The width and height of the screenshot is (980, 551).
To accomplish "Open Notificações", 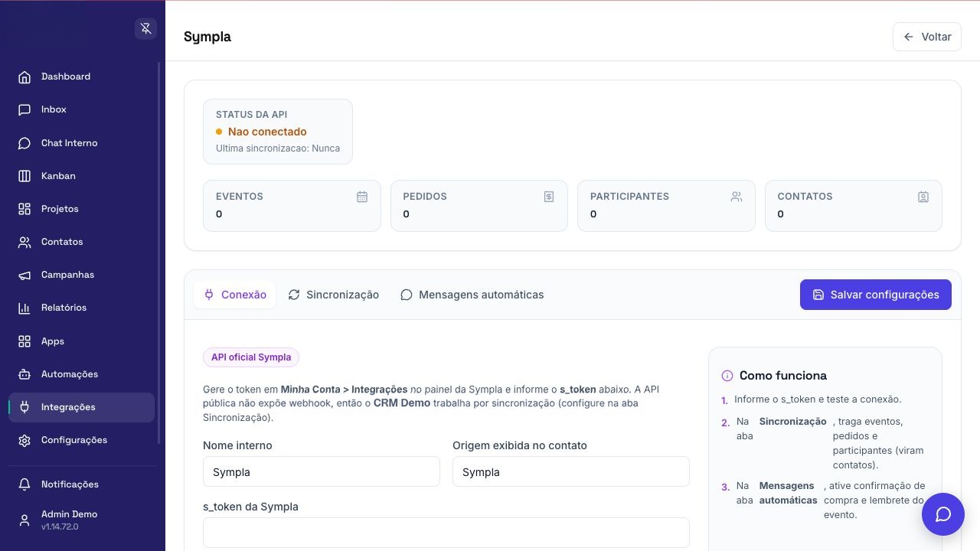I will click(x=81, y=484).
